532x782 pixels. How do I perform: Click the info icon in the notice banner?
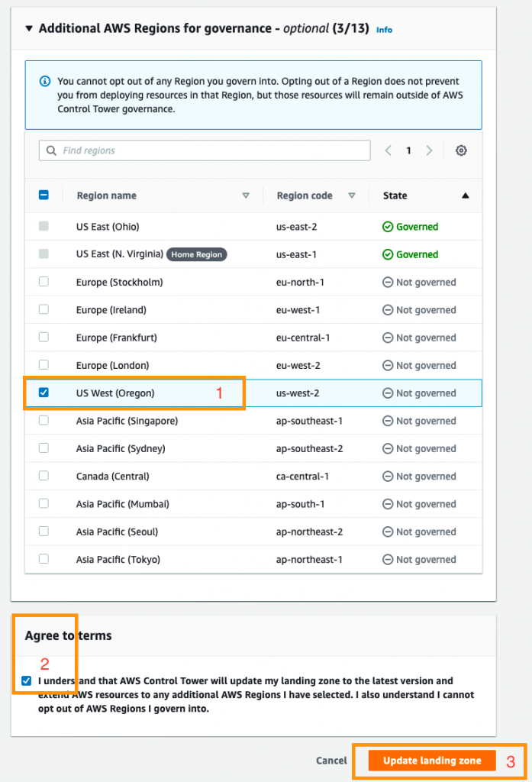45,81
